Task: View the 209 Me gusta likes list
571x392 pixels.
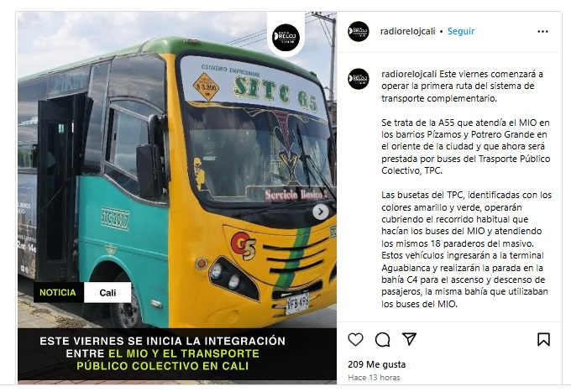Action: tap(376, 364)
